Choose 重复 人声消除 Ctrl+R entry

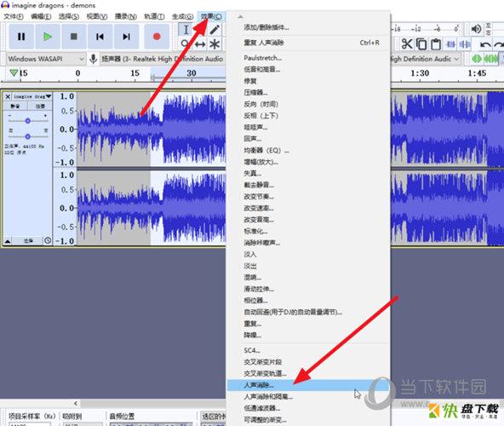pos(308,43)
